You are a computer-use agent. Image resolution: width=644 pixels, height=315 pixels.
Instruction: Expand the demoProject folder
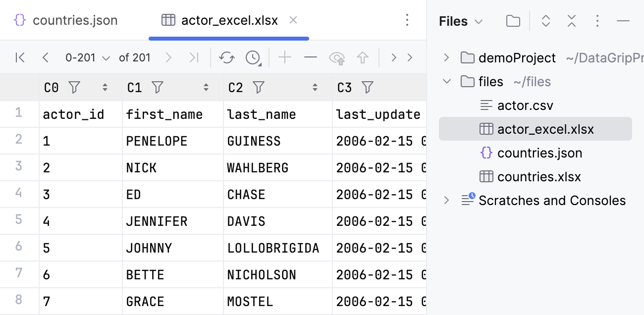coord(446,58)
